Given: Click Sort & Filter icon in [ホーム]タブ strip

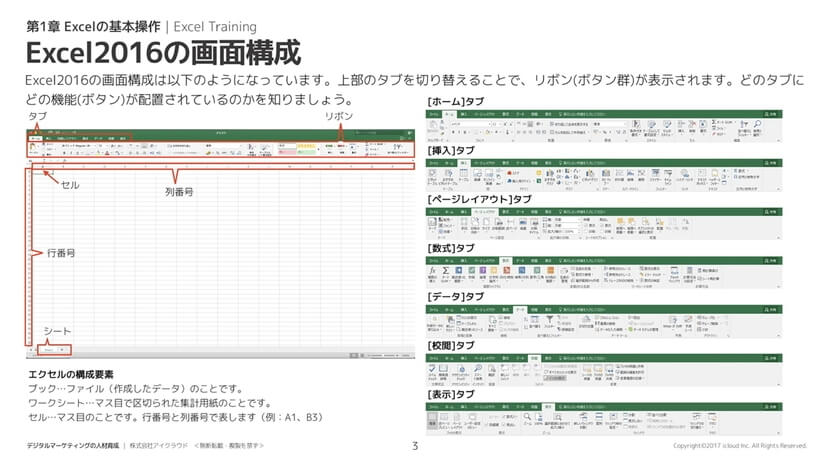Looking at the screenshot, I should pyautogui.click(x=744, y=124).
